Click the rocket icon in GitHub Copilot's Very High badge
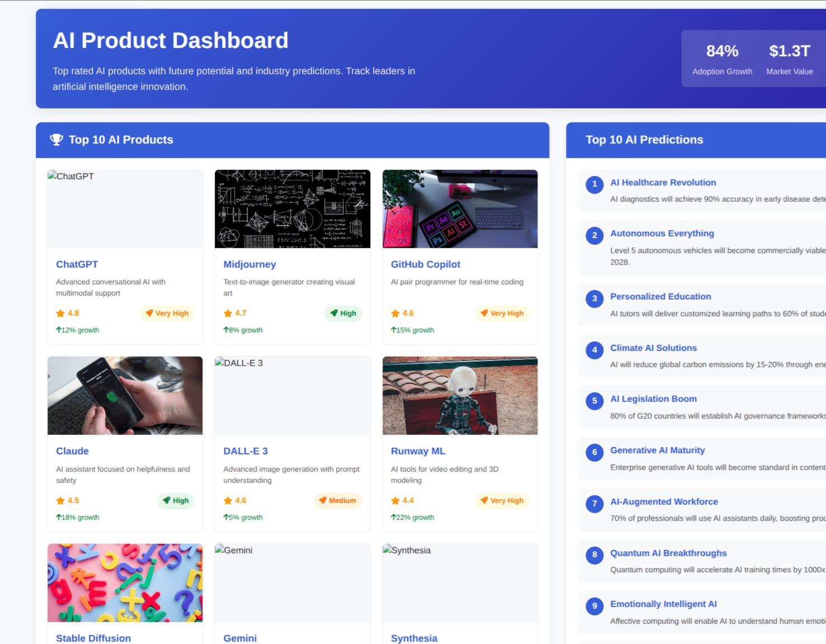 pos(484,313)
